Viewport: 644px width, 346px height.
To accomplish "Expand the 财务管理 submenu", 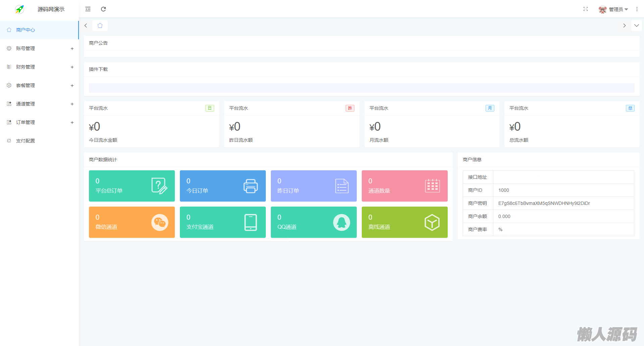I will 39,67.
